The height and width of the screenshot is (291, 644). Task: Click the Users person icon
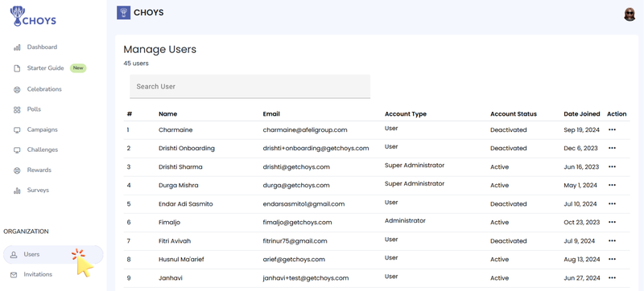point(14,255)
